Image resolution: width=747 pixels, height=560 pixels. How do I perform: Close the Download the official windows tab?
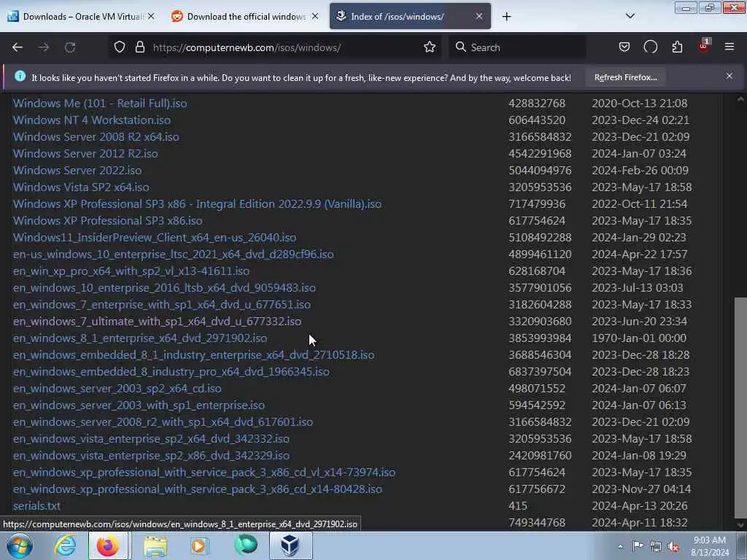click(315, 17)
